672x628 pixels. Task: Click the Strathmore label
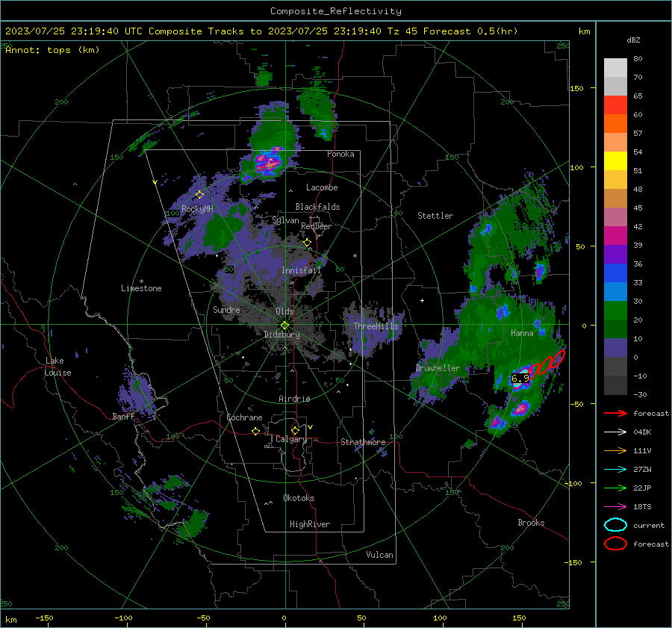(x=363, y=442)
